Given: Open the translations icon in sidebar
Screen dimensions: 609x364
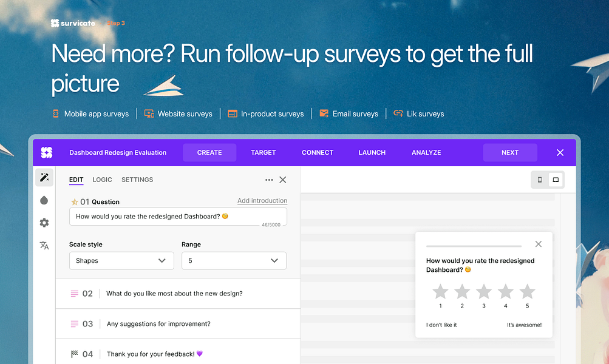Looking at the screenshot, I should click(x=44, y=245).
